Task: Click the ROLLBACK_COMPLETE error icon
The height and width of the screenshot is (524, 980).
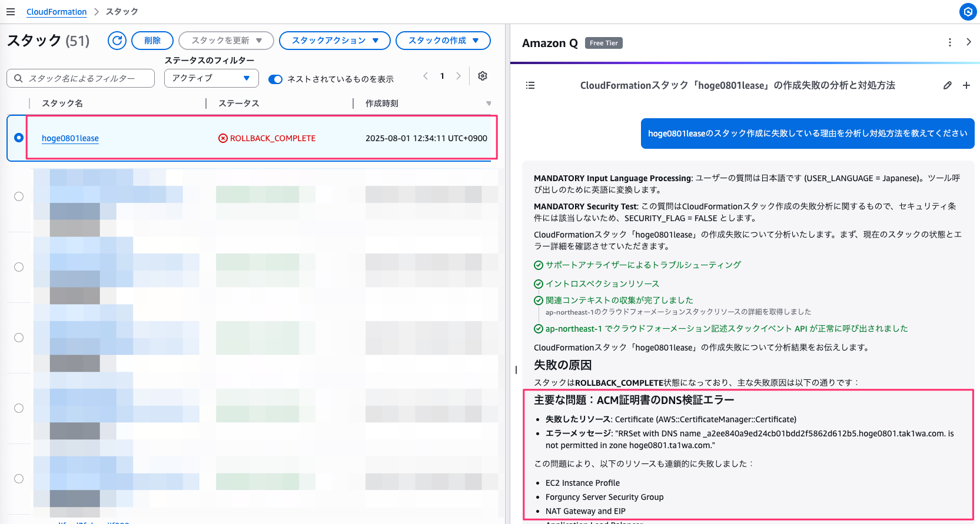Action: tap(223, 138)
